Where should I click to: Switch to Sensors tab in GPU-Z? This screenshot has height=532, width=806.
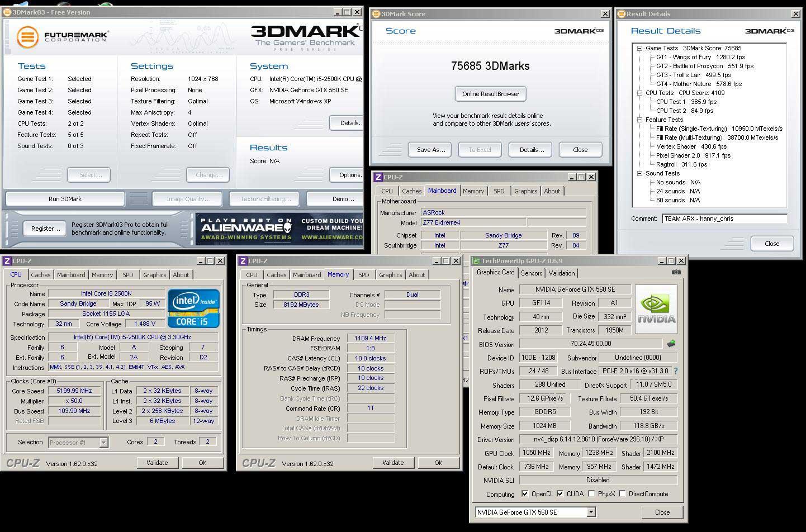click(x=532, y=273)
